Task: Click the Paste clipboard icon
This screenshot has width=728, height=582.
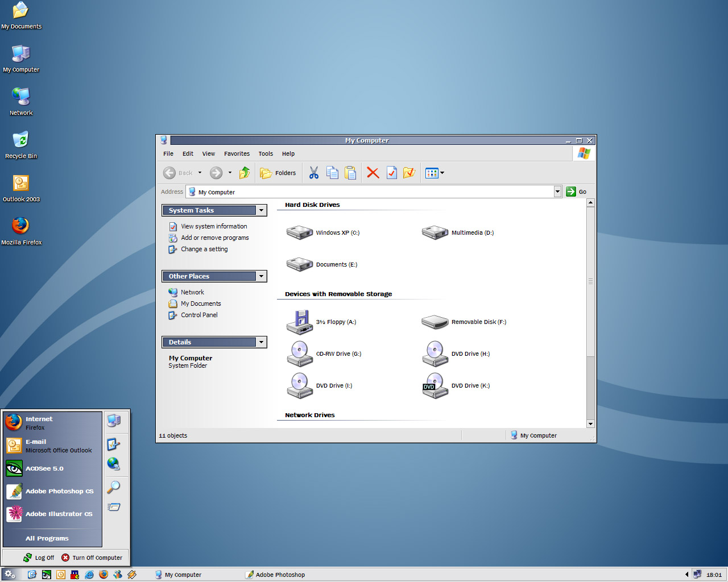Action: coord(350,173)
